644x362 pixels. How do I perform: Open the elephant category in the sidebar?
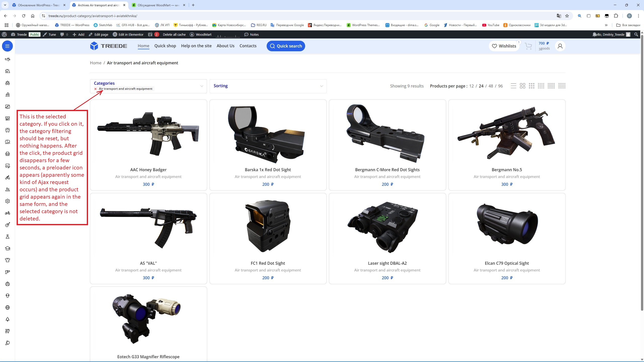pyautogui.click(x=8, y=142)
